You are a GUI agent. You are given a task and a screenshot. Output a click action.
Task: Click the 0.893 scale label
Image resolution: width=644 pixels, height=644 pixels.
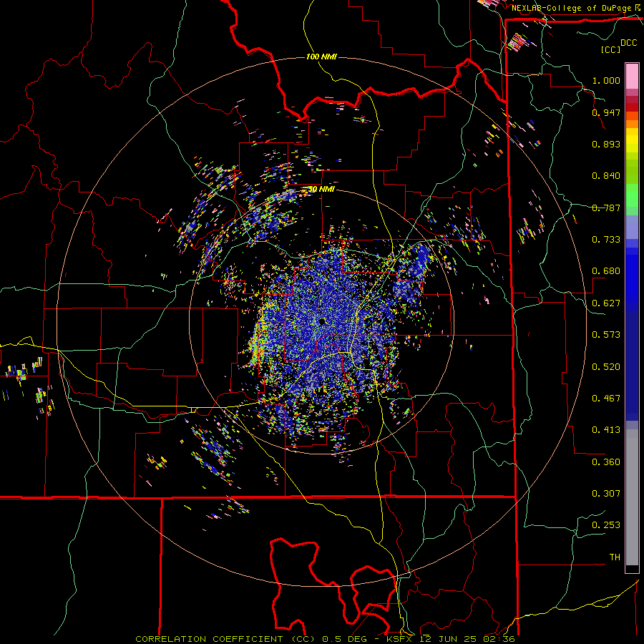(606, 144)
